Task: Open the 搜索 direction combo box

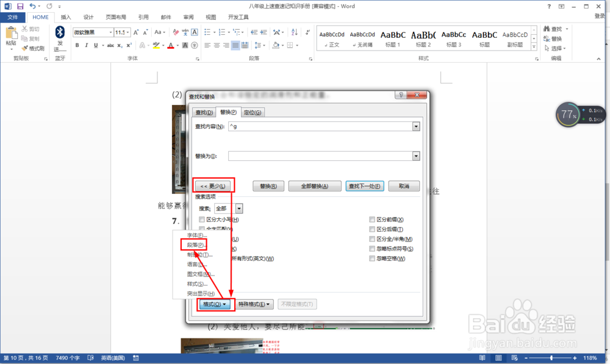Action: (x=238, y=208)
